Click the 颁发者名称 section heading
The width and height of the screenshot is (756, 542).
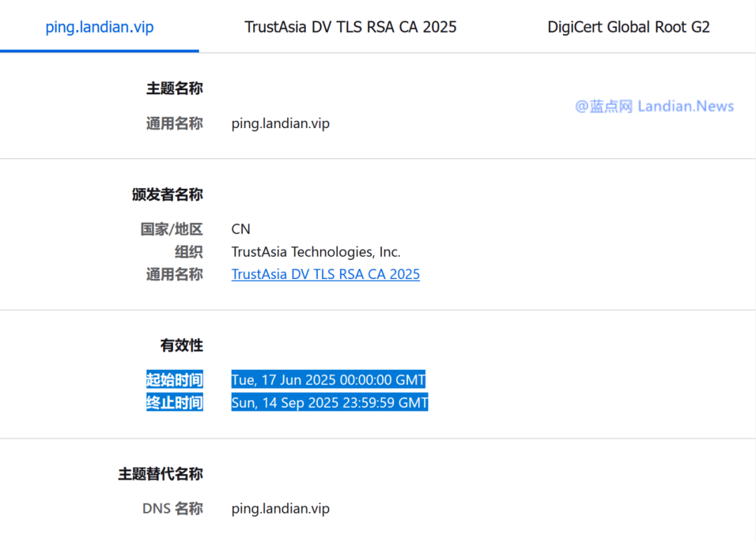(167, 194)
